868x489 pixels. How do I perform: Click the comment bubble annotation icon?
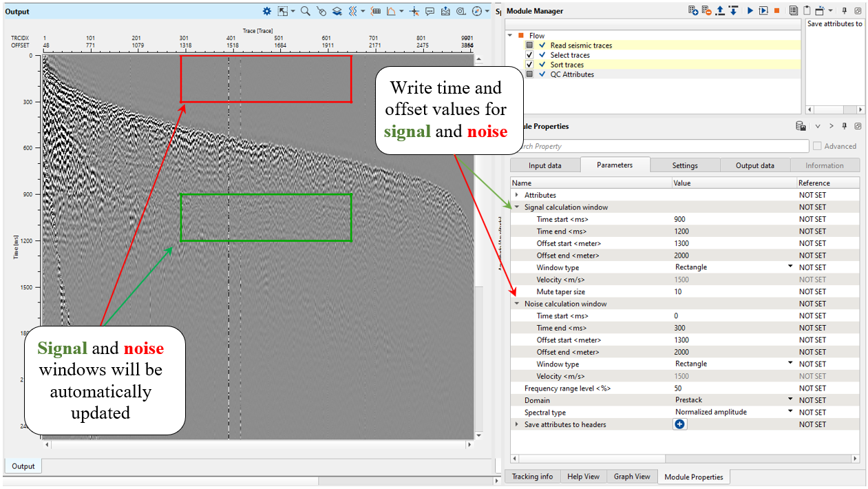(430, 11)
